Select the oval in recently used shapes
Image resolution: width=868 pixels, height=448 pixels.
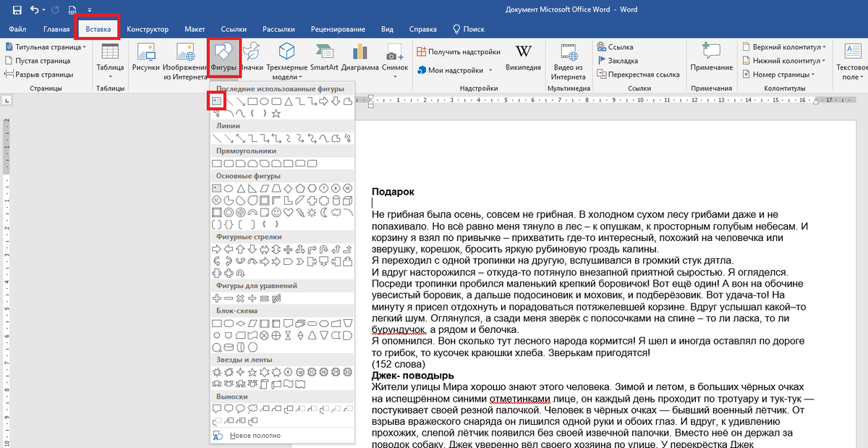[264, 101]
